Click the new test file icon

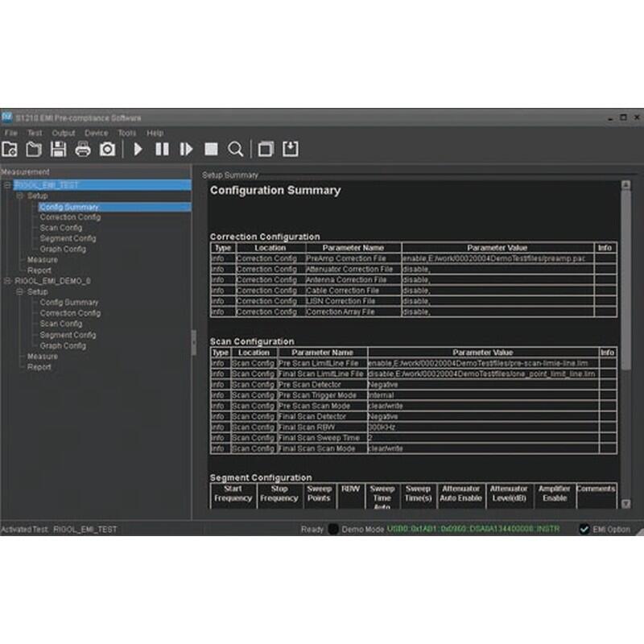10,149
